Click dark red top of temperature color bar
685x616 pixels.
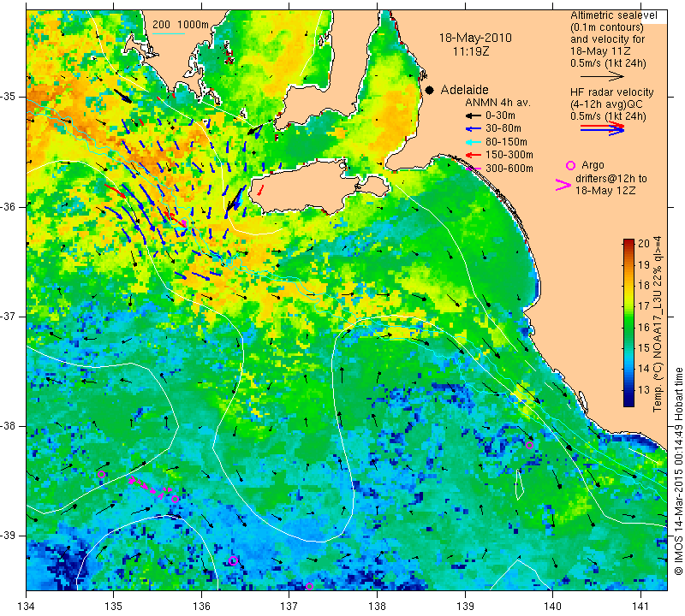[x=628, y=243]
